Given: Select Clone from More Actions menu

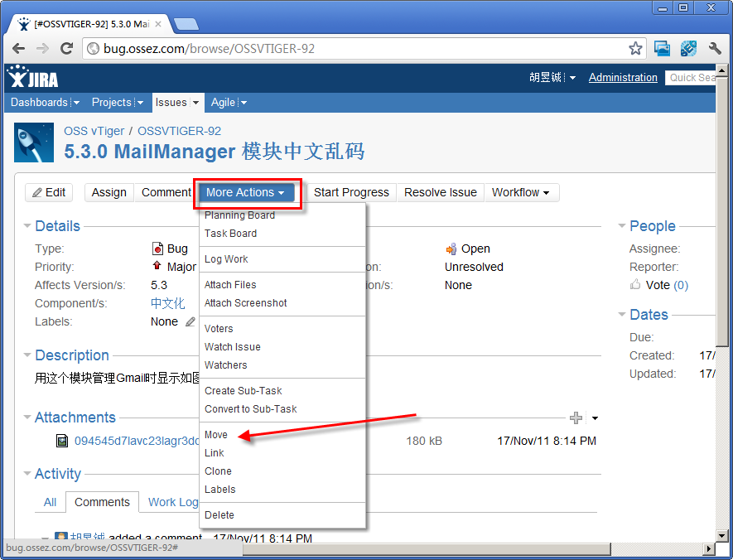Looking at the screenshot, I should (282, 471).
